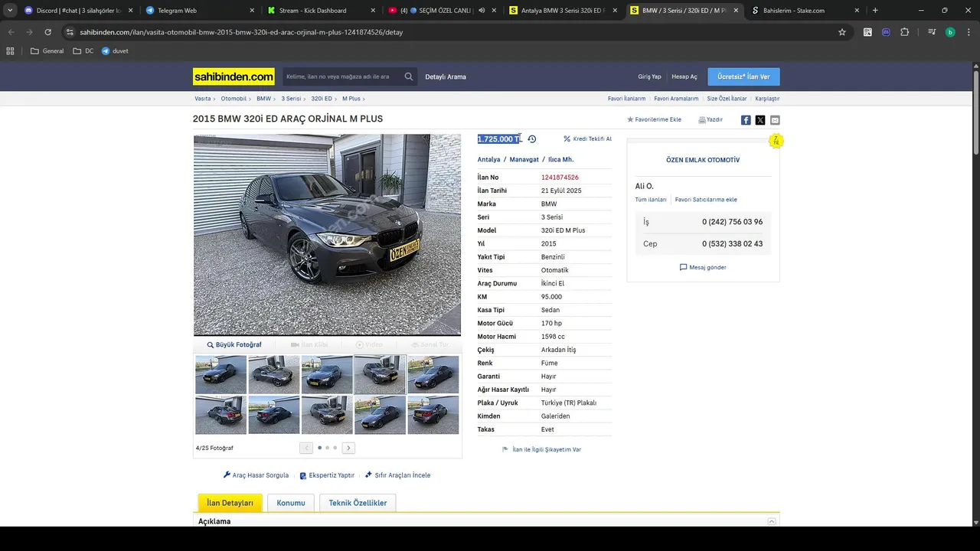The height and width of the screenshot is (551, 980).
Task: Click Araç Hasar Sorgula link
Action: 256,475
